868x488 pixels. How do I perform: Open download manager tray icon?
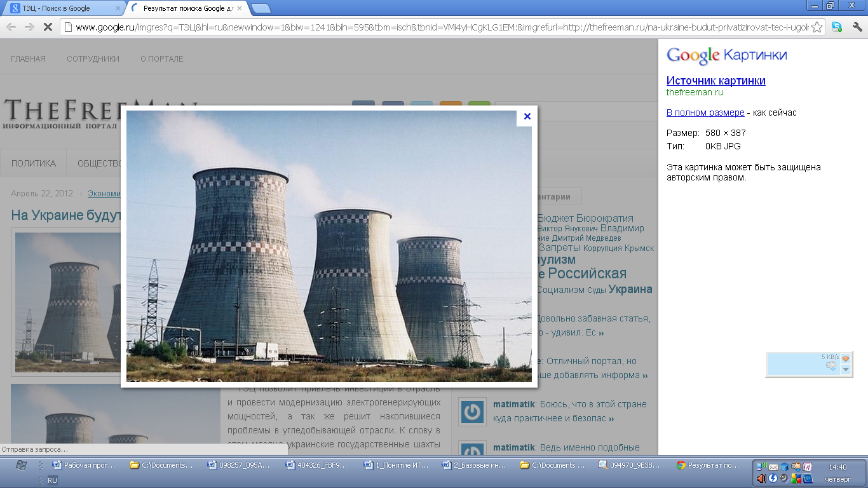point(796,467)
